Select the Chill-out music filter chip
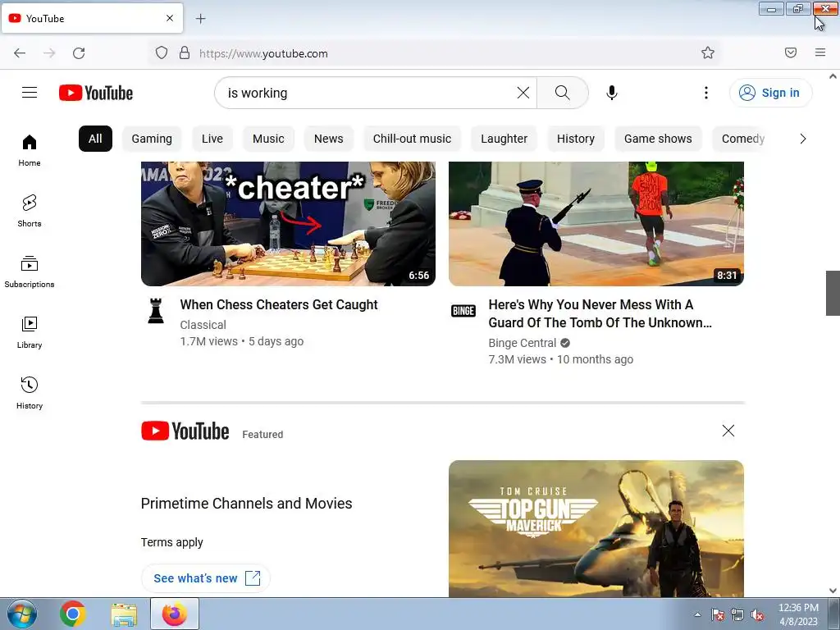Viewport: 840px width, 630px height. [412, 139]
